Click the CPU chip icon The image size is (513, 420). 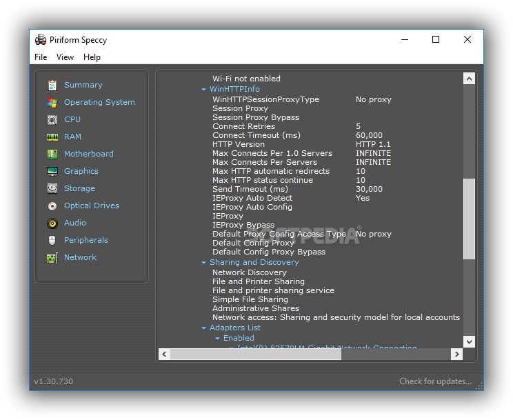coord(52,120)
